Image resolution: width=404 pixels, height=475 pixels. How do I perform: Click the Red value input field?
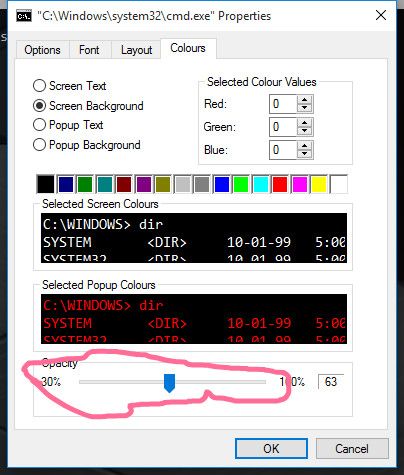(283, 104)
